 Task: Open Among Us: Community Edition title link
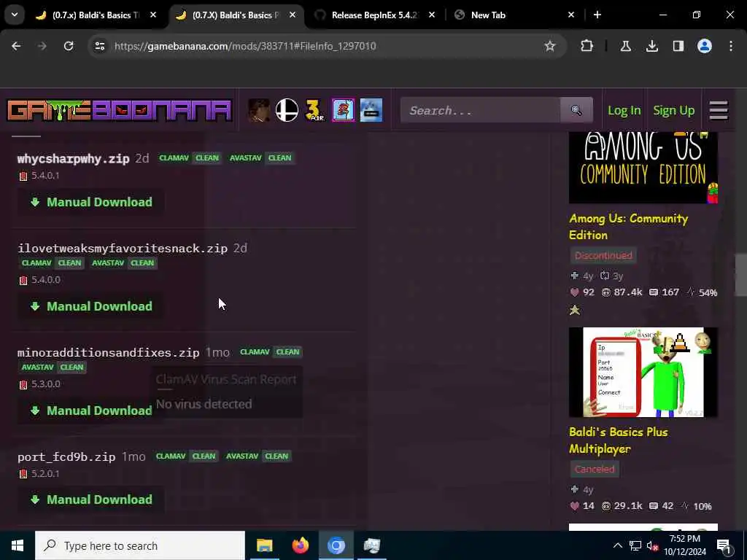tap(628, 227)
